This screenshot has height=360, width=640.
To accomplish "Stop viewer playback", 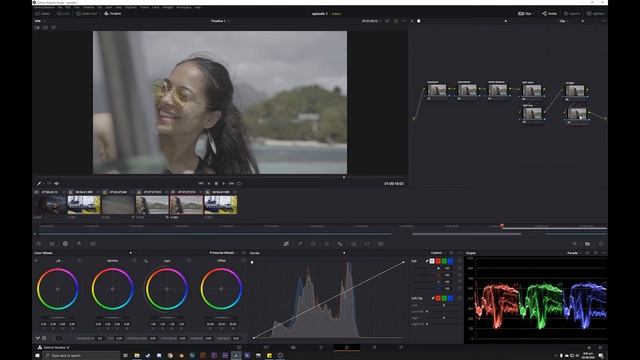I will click(216, 184).
